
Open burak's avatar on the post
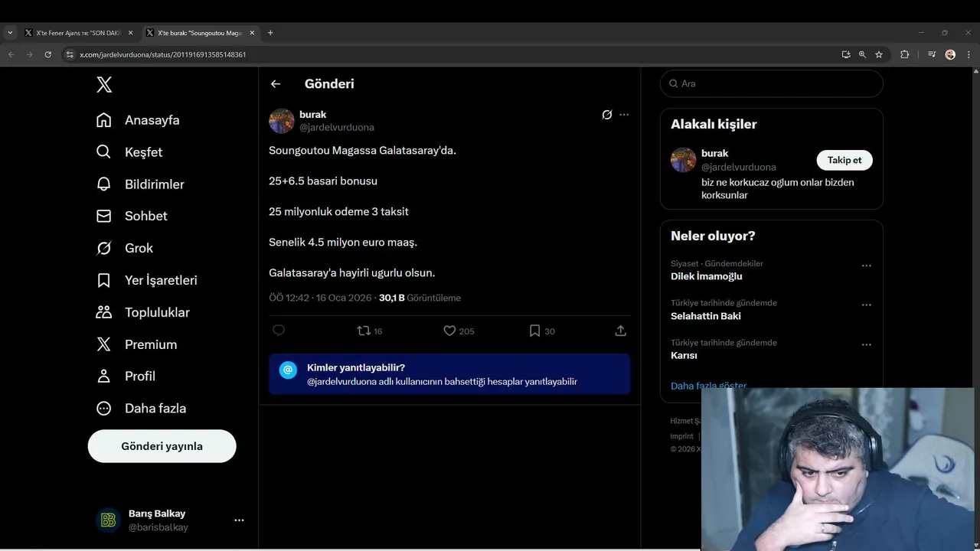click(281, 121)
